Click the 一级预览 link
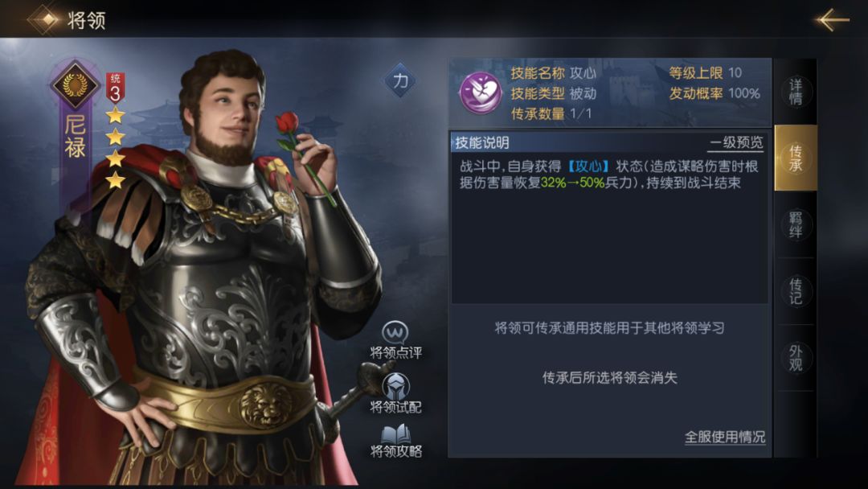 click(736, 143)
